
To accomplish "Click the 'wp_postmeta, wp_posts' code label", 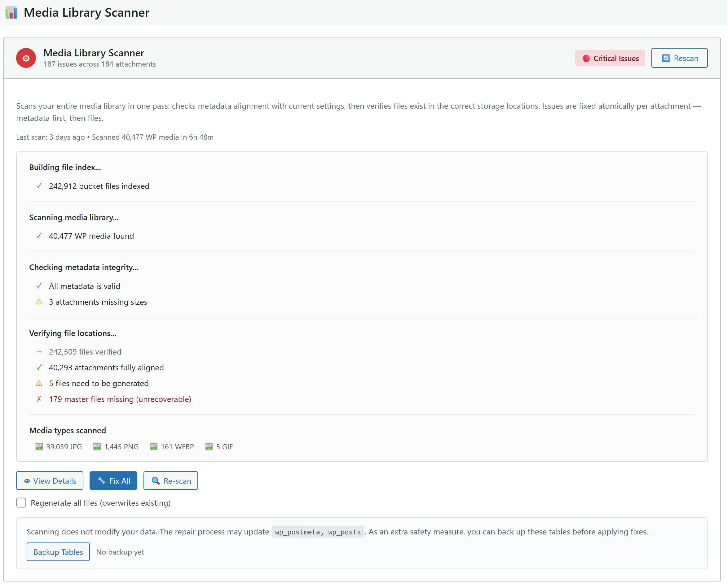I will [x=318, y=532].
